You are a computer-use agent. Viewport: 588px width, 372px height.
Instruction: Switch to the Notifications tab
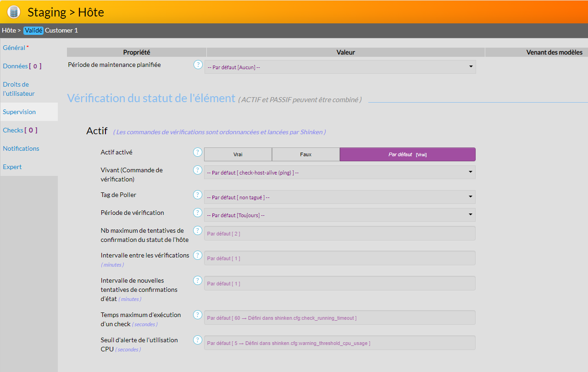[x=21, y=148]
